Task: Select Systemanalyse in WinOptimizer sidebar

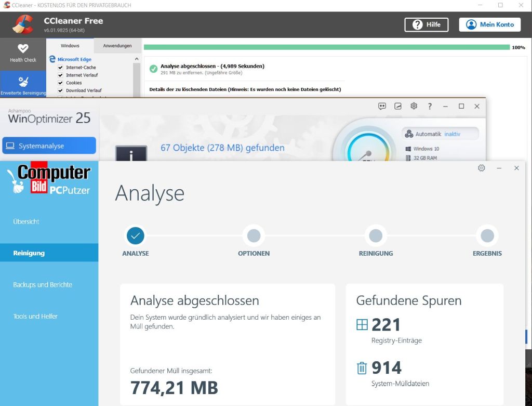Action: [49, 146]
